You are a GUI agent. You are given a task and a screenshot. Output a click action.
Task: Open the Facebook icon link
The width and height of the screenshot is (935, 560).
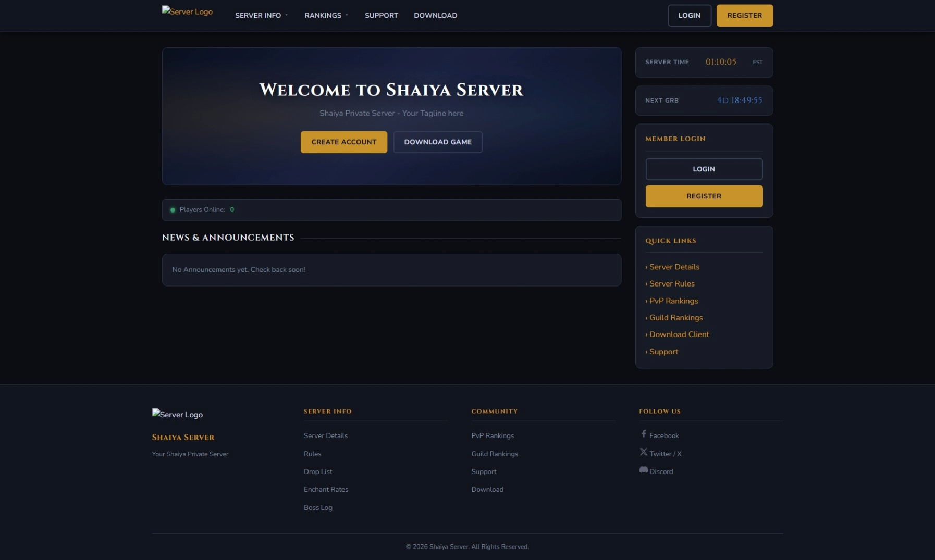tap(644, 434)
